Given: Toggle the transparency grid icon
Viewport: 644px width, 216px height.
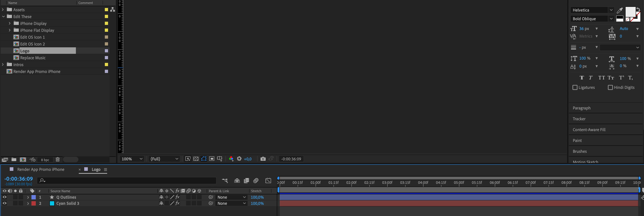Looking at the screenshot, I should point(196,159).
